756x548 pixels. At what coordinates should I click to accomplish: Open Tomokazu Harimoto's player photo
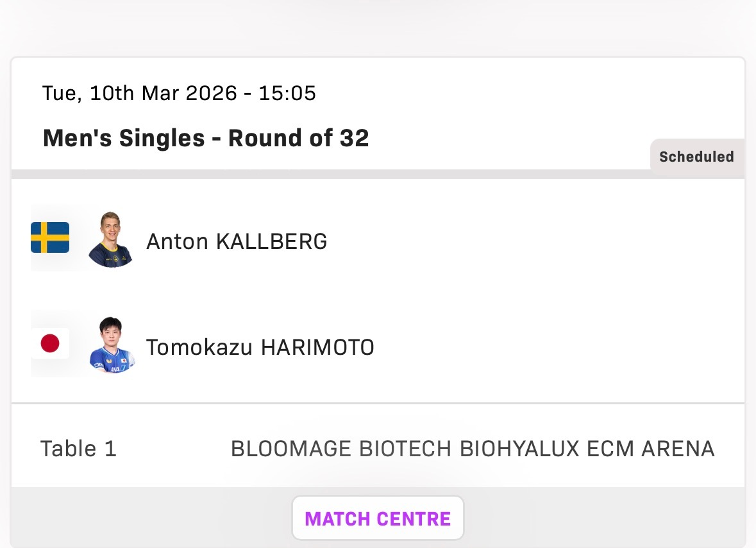(112, 345)
